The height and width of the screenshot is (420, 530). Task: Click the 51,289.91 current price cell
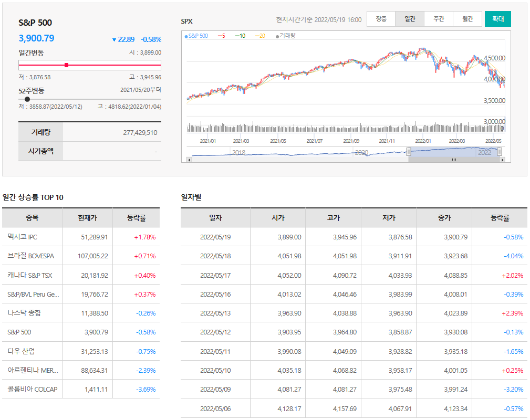95,237
